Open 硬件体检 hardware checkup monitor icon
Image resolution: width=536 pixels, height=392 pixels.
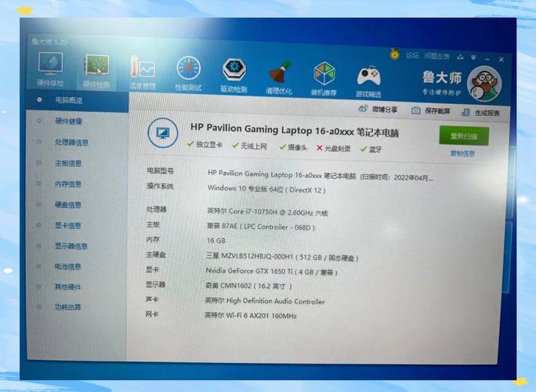(x=49, y=67)
